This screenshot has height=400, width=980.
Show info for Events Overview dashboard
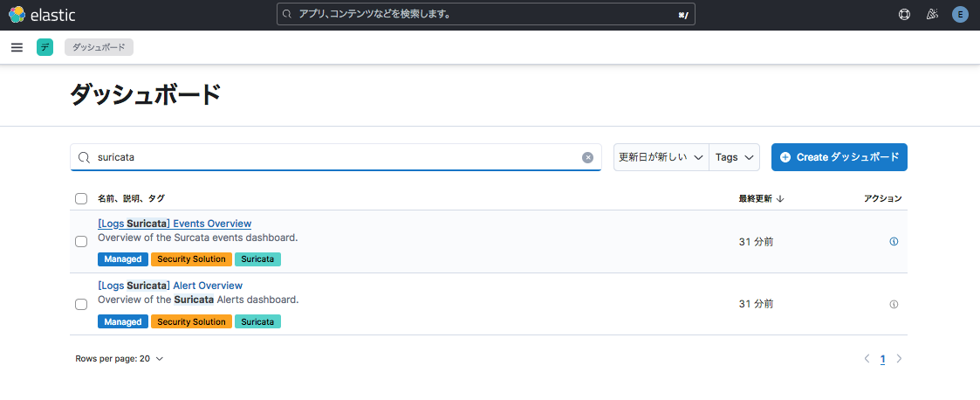click(x=894, y=242)
